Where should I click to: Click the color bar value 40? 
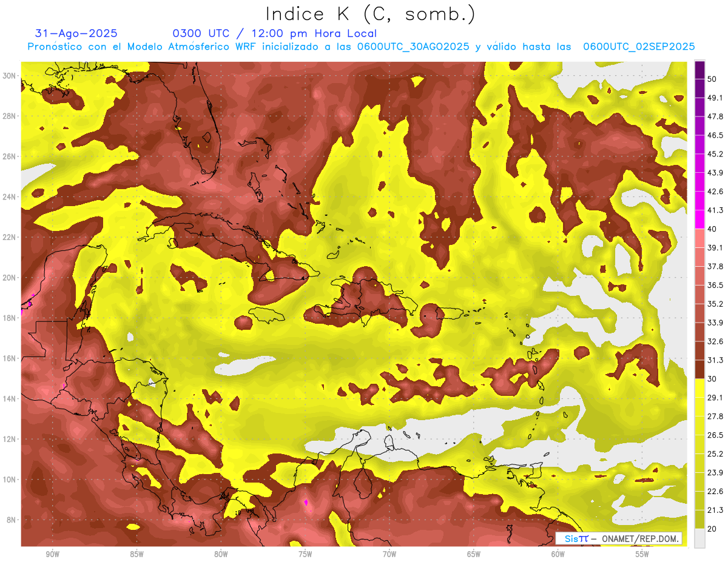(712, 229)
